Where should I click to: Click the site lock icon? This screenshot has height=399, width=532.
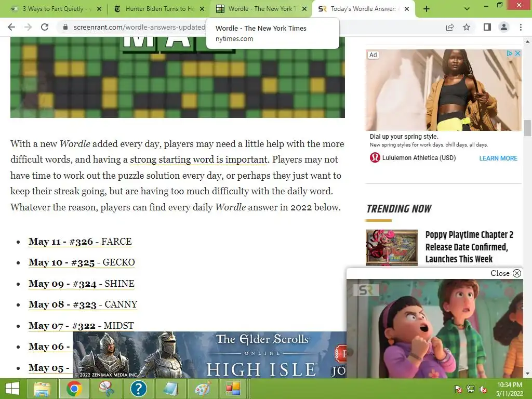pyautogui.click(x=65, y=27)
